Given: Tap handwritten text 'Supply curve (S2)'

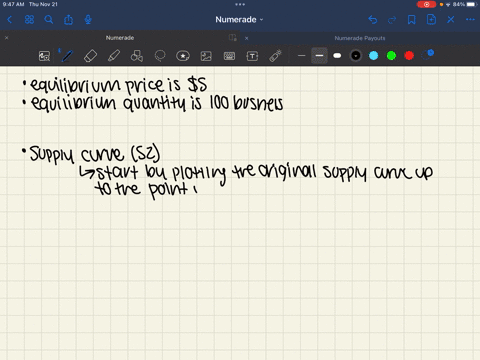Looking at the screenshot, I should pyautogui.click(x=95, y=154).
